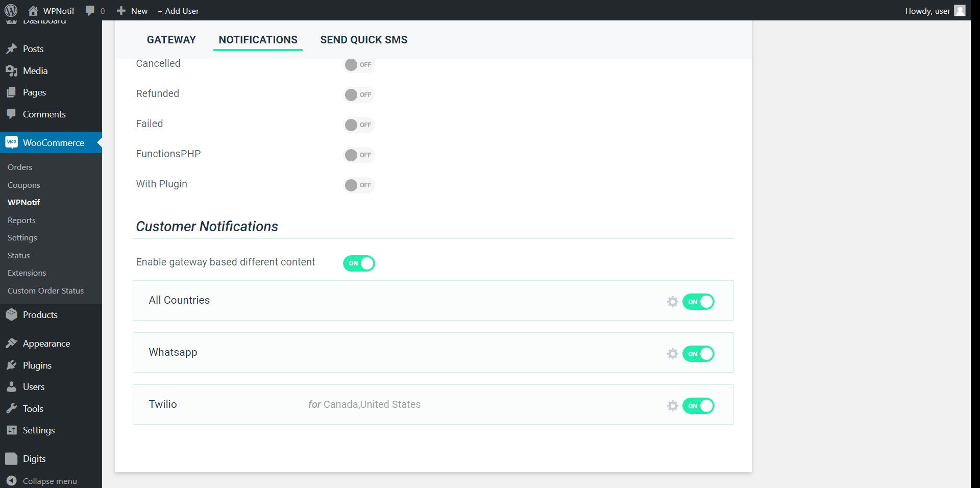Open the Twilio gateway settings gear

coord(673,406)
